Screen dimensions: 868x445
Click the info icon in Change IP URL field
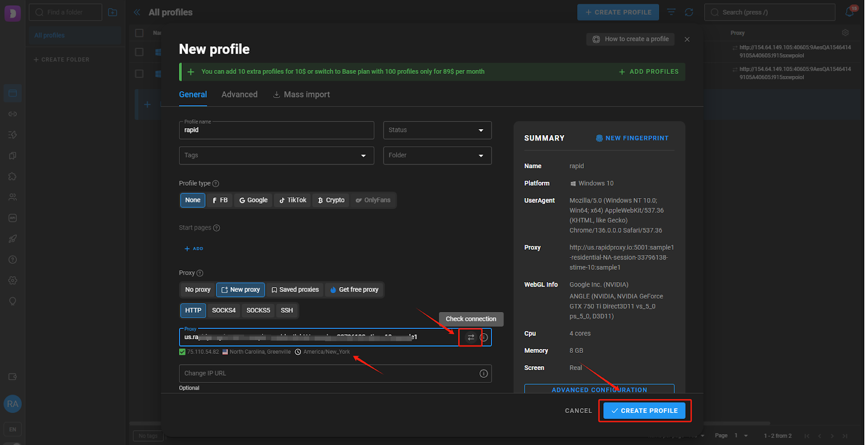coord(483,373)
